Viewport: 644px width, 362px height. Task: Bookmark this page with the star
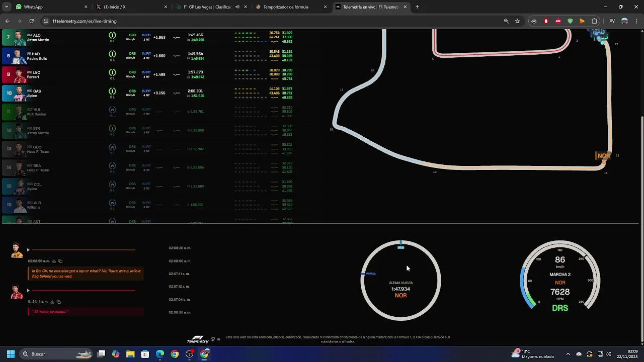click(x=517, y=21)
